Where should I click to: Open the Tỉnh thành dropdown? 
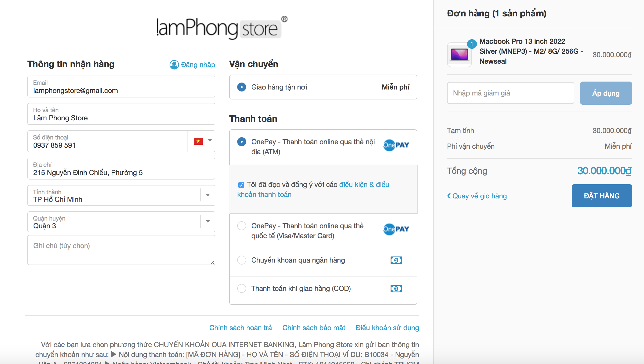tap(208, 195)
